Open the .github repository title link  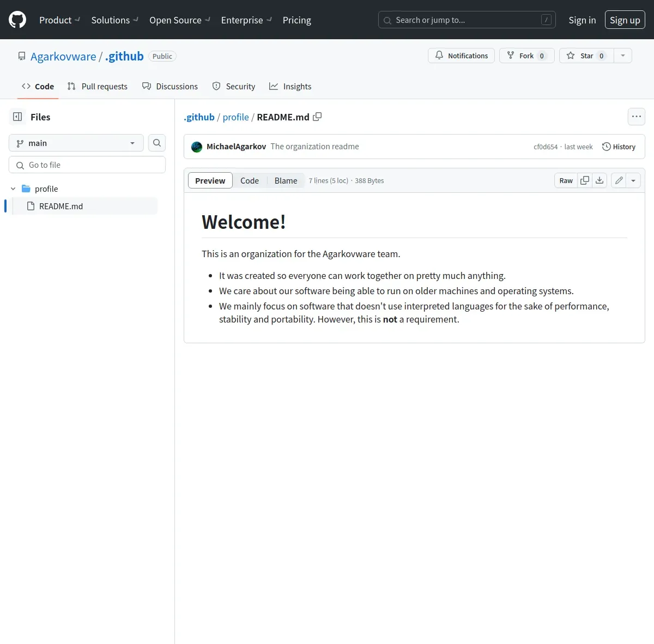tap(124, 56)
